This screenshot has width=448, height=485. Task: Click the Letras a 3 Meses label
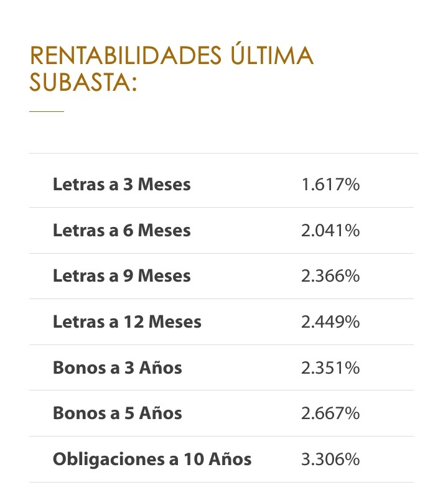pyautogui.click(x=122, y=184)
